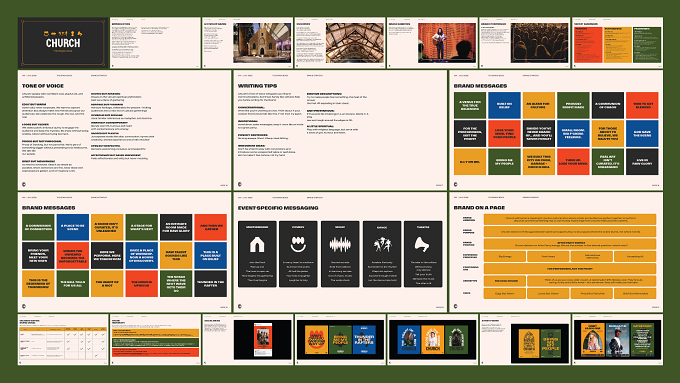Select the house icon on the event card
Viewport: 680px width, 383px height.
point(257,245)
